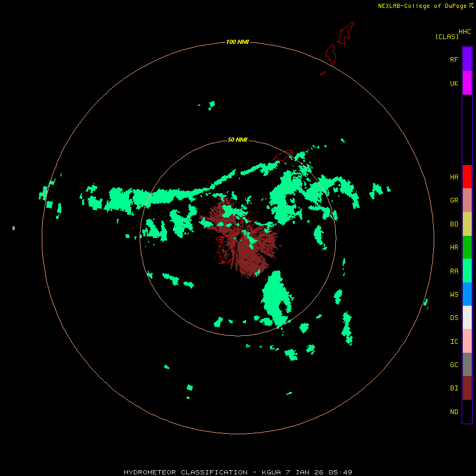Click the RA light green legend swatch
476x476 pixels.
pos(467,271)
